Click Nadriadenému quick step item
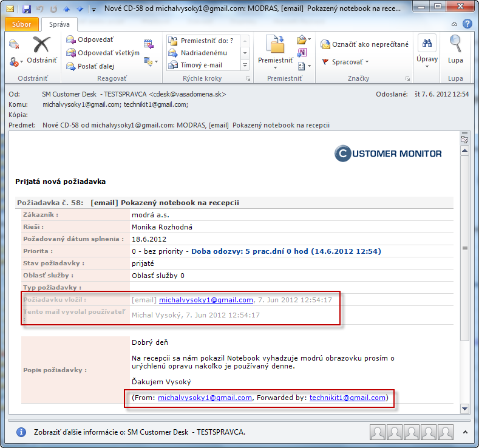The image size is (479, 448). coord(198,53)
